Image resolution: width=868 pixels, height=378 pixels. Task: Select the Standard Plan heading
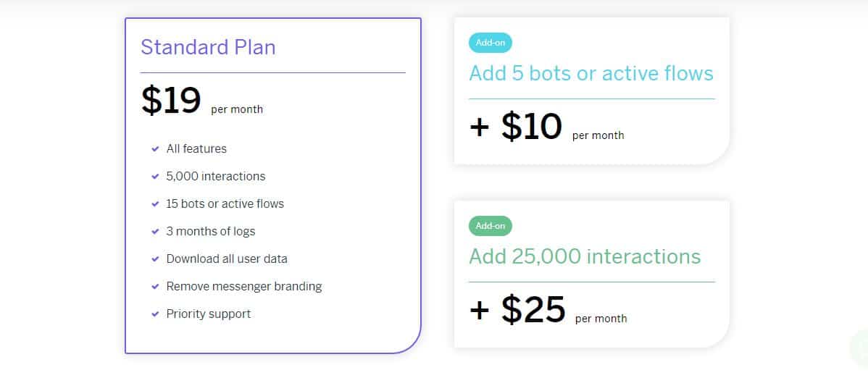click(x=208, y=47)
